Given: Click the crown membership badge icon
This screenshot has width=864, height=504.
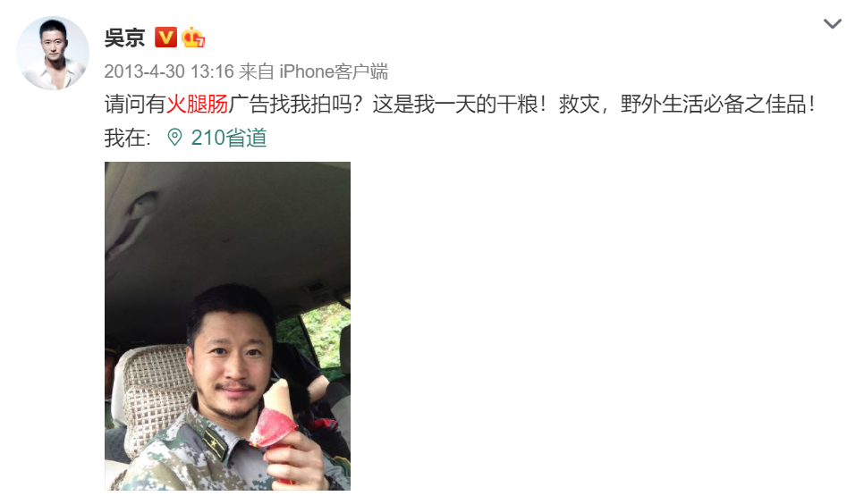Looking at the screenshot, I should pos(193,38).
